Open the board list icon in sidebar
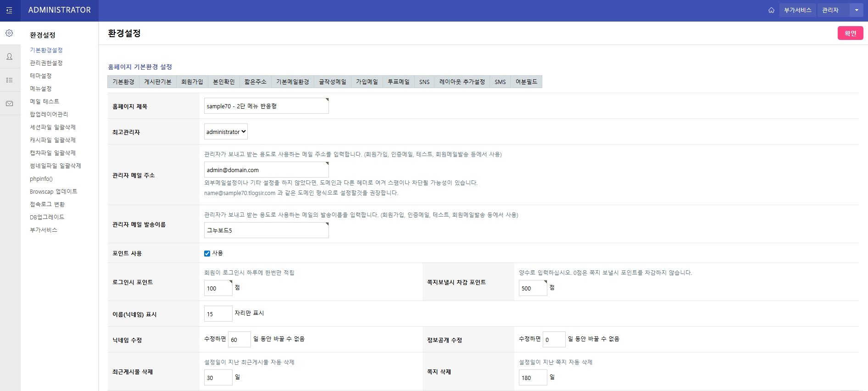Image resolution: width=868 pixels, height=391 pixels. (x=9, y=80)
